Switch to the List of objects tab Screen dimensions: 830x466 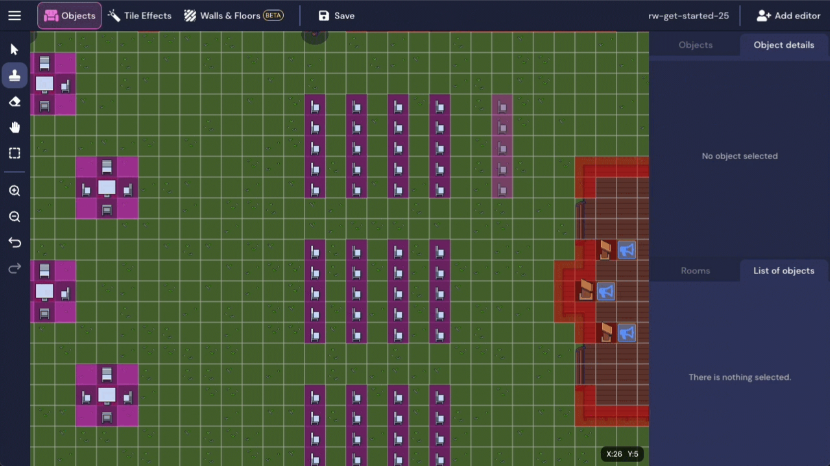tap(784, 271)
